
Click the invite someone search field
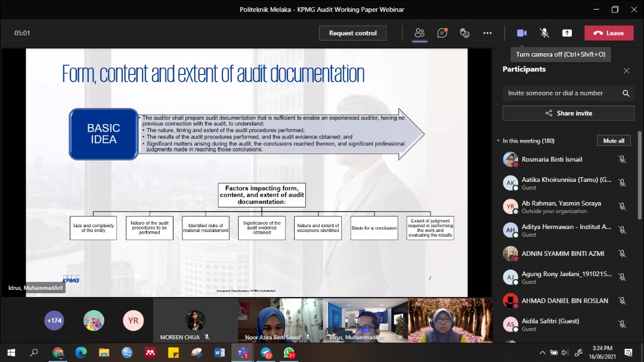[x=568, y=93]
